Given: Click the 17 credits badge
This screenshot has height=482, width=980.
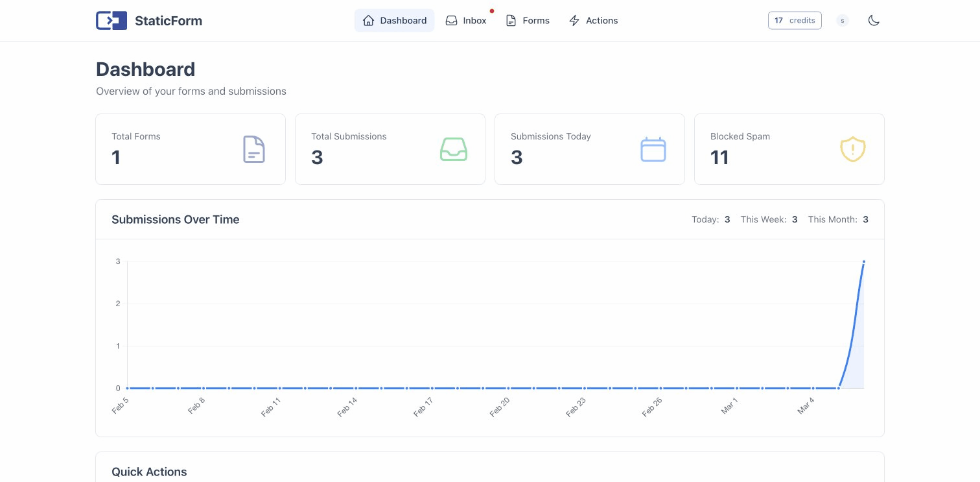Looking at the screenshot, I should pyautogui.click(x=795, y=20).
